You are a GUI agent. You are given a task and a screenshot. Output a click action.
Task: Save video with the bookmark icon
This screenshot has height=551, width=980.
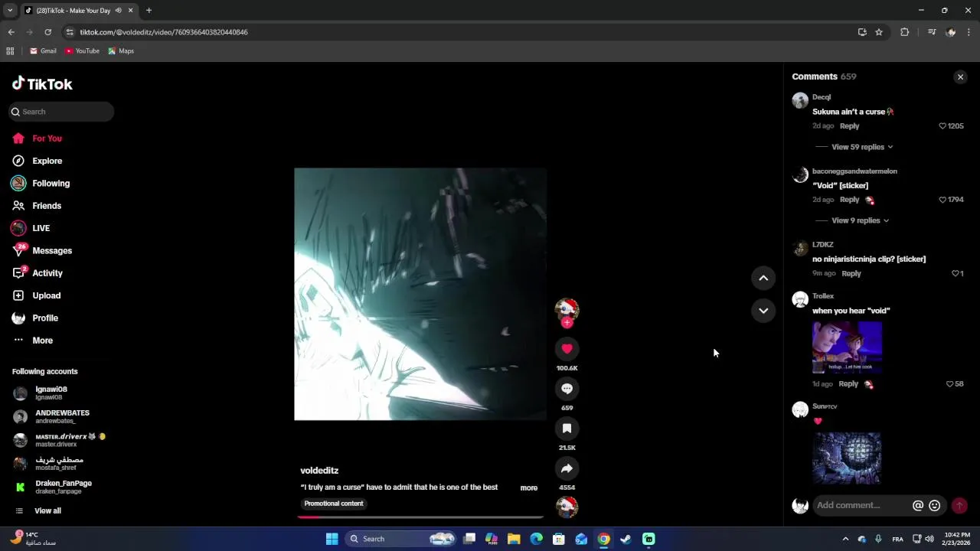coord(567,429)
